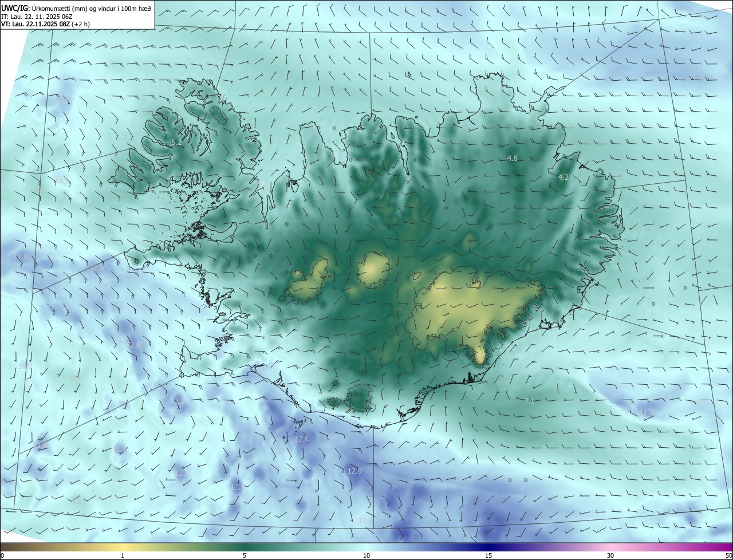This screenshot has height=560, width=733.
Task: Click the 'IT: Lau. 22. 11. 2025 06Z' line
Action: click(37, 17)
